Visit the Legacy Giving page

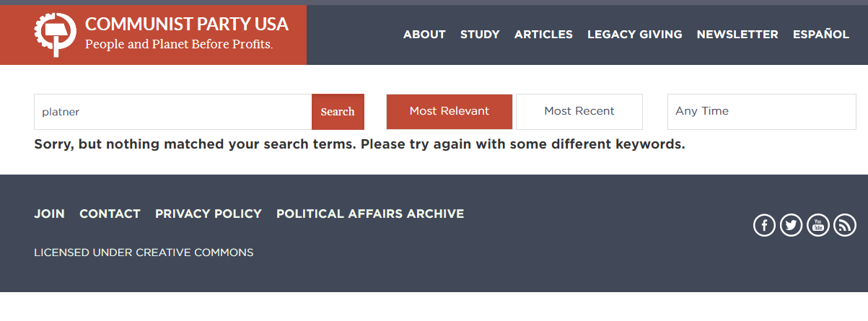(x=634, y=35)
